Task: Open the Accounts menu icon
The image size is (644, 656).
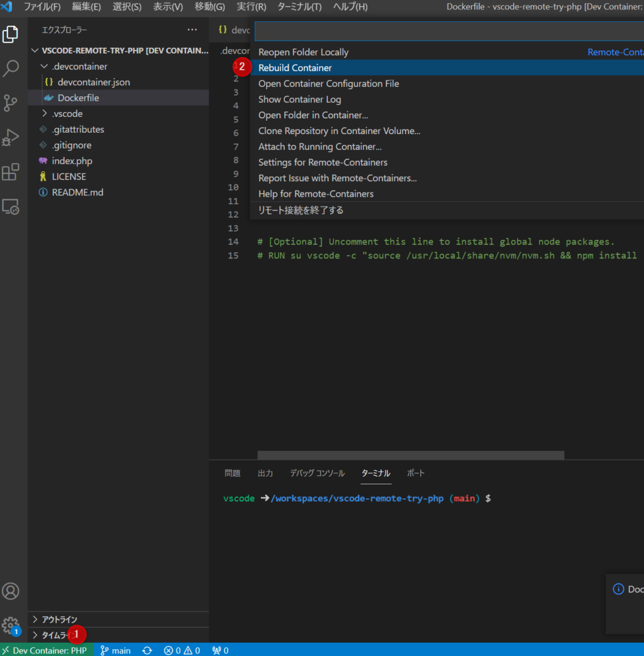Action: (11, 591)
